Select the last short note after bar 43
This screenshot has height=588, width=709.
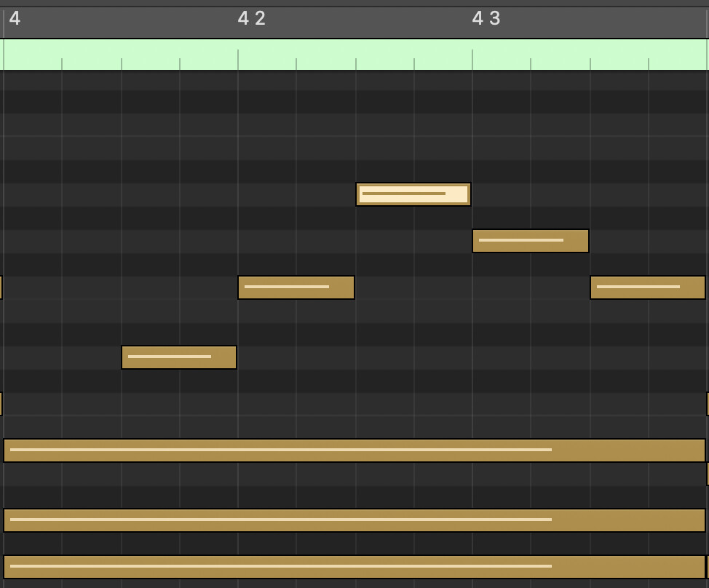coord(647,287)
